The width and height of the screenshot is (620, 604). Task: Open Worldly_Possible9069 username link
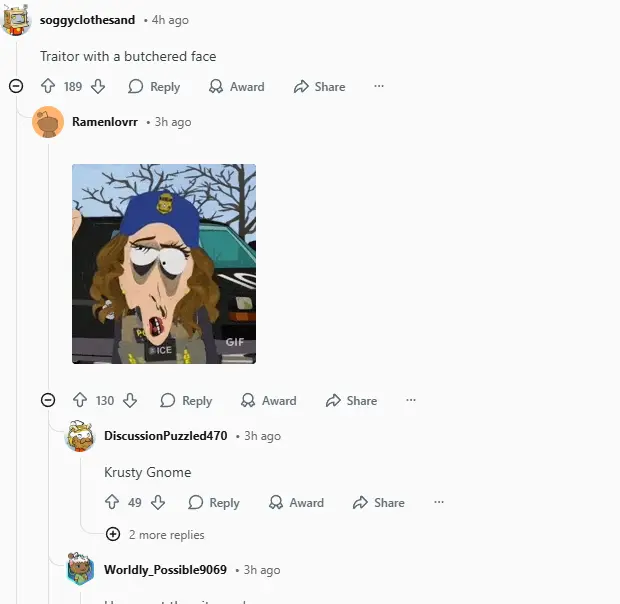tap(165, 570)
